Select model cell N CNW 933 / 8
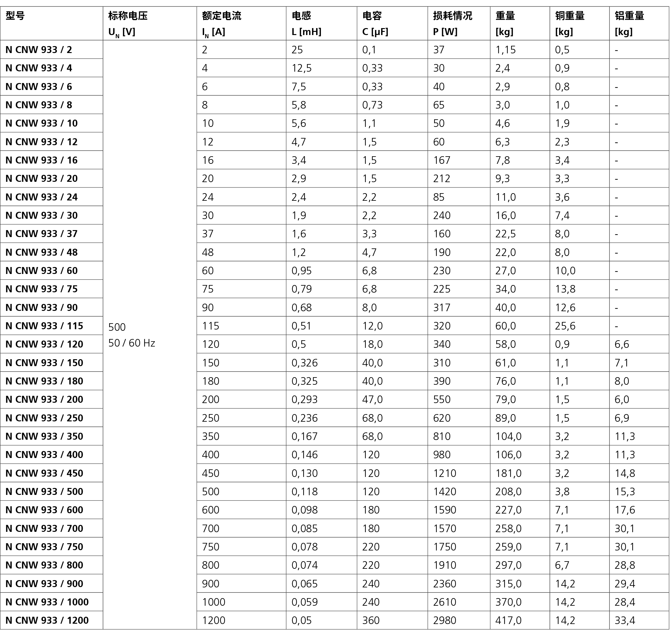The height and width of the screenshot is (636, 672). 51,105
